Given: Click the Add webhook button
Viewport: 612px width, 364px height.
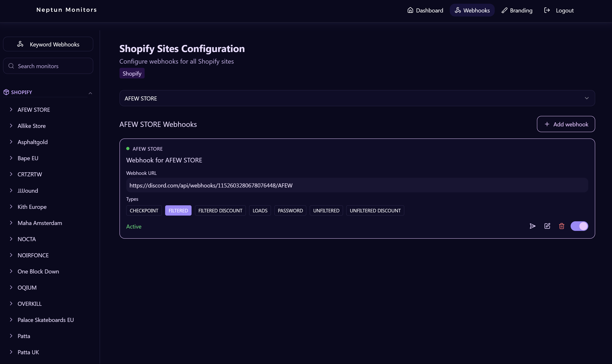Looking at the screenshot, I should pyautogui.click(x=566, y=124).
